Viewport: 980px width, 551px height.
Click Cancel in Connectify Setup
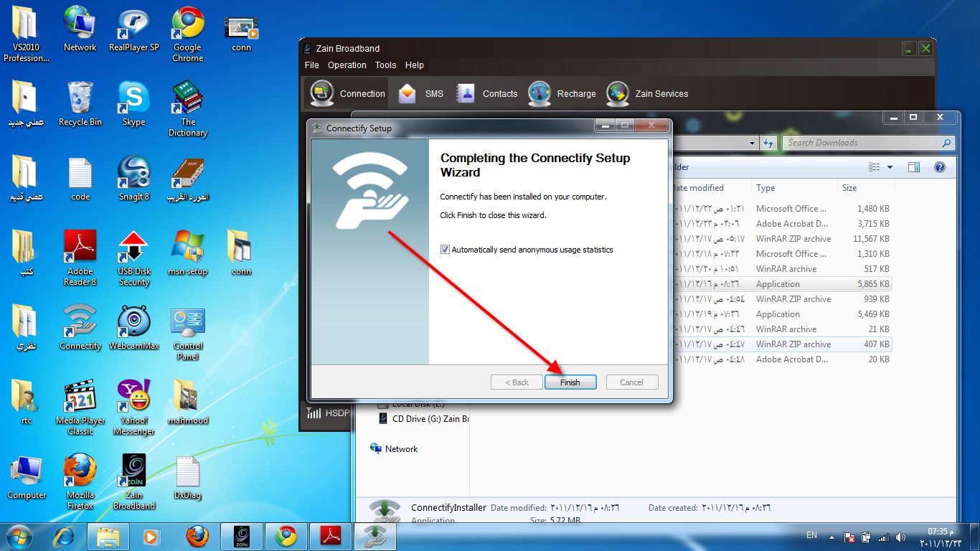631,382
